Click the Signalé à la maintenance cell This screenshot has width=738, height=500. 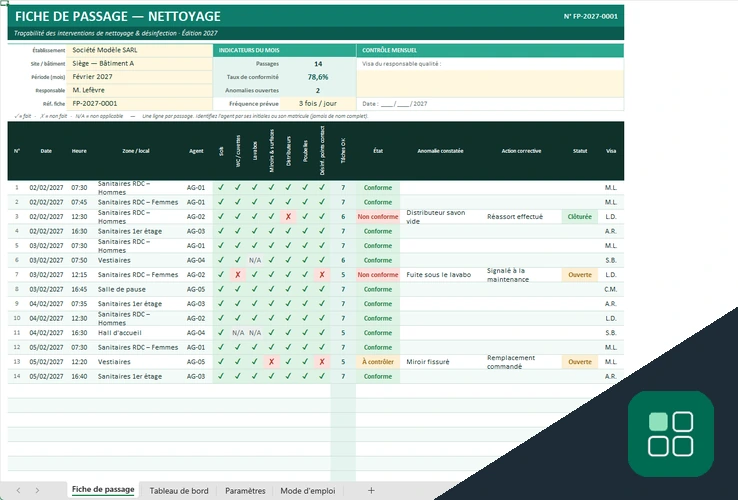pyautogui.click(x=521, y=274)
